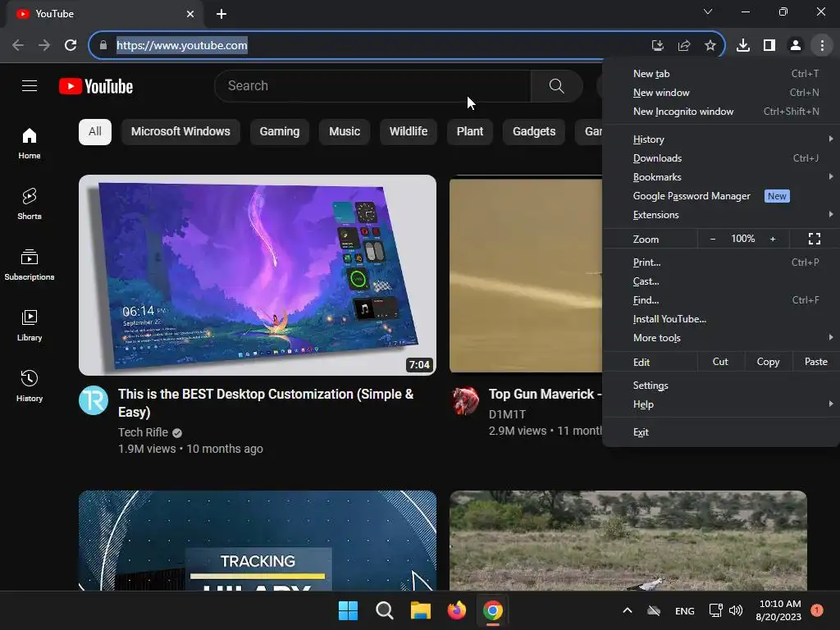Select the Microsoft Windows filter chip

point(180,132)
